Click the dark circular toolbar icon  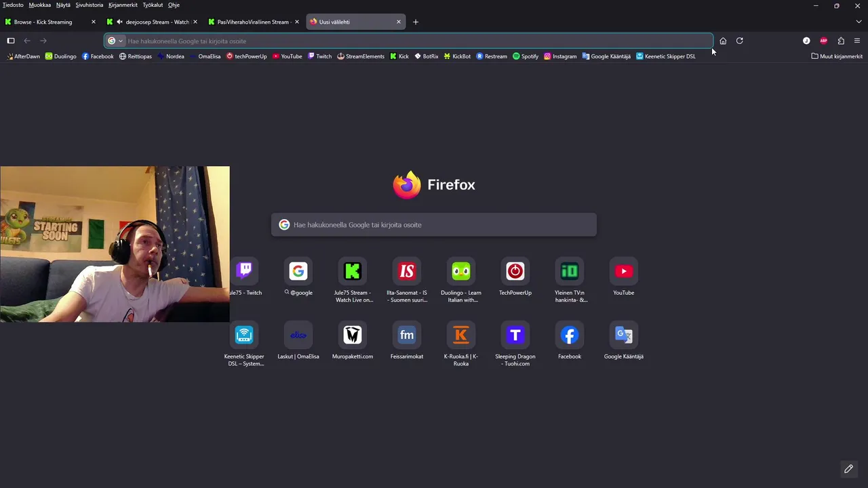[x=806, y=41]
